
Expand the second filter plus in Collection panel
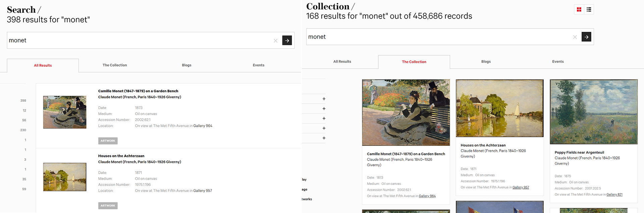pyautogui.click(x=324, y=109)
